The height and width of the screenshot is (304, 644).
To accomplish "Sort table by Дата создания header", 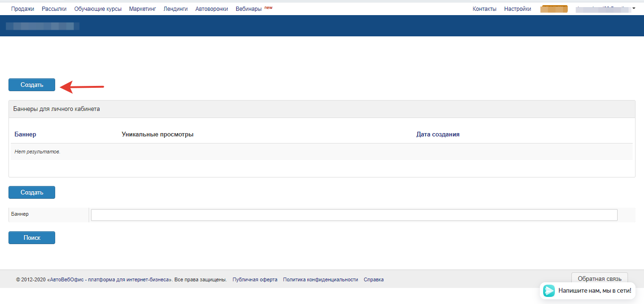I will point(438,135).
